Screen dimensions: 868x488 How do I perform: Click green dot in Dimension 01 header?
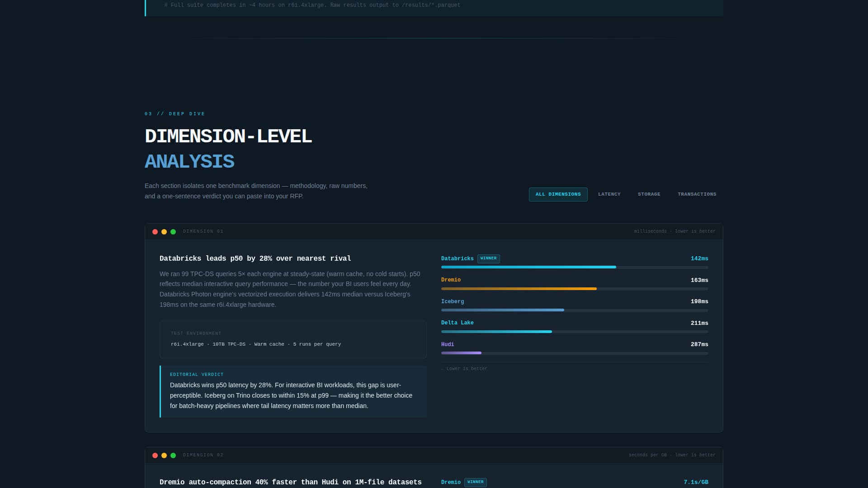tap(173, 232)
